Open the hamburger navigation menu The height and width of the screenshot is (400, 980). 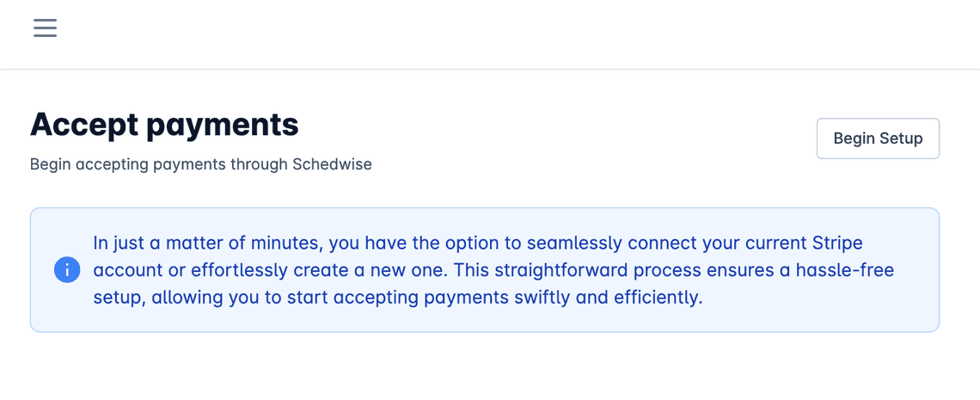(45, 28)
